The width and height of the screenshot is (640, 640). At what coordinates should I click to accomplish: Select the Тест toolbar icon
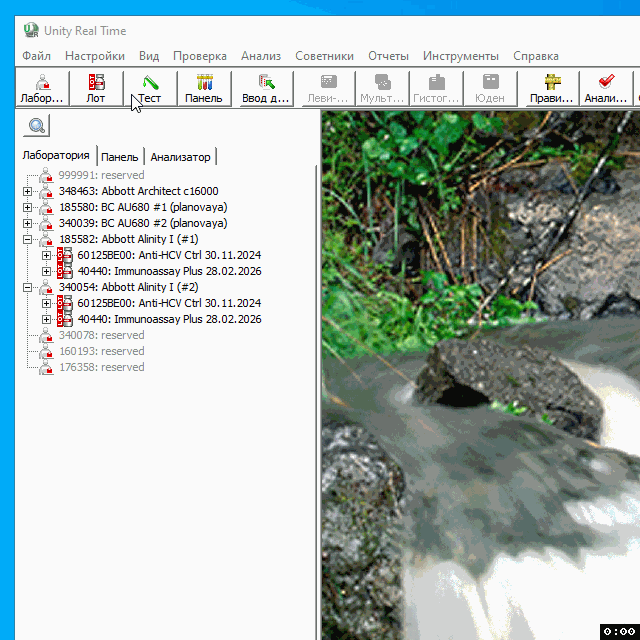click(x=150, y=88)
